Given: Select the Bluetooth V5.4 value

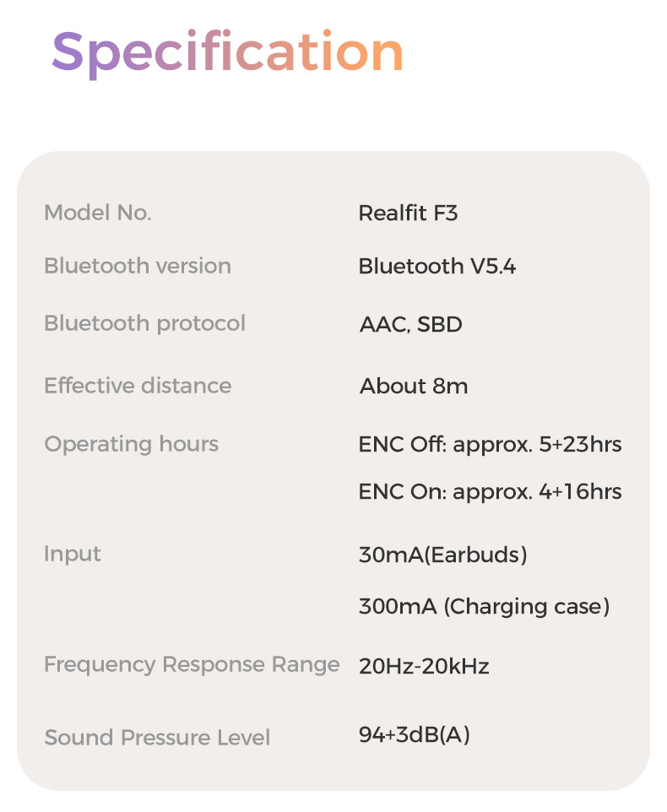Looking at the screenshot, I should click(437, 267).
